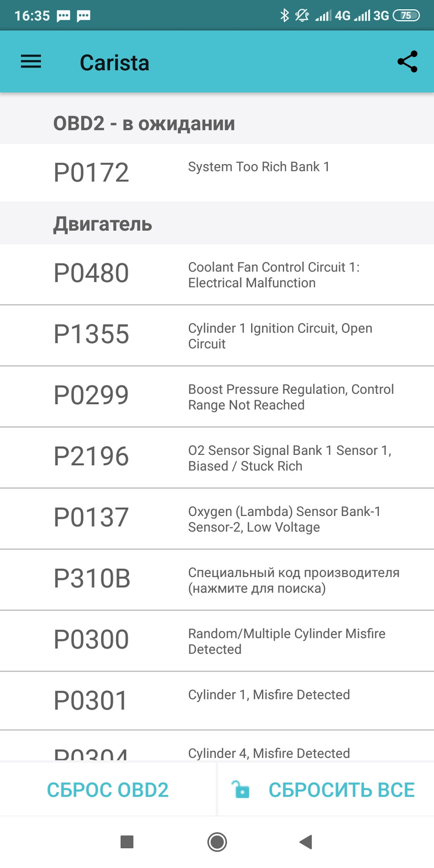Tap the Android home circle button
This screenshot has height=868, width=434.
pos(217,842)
